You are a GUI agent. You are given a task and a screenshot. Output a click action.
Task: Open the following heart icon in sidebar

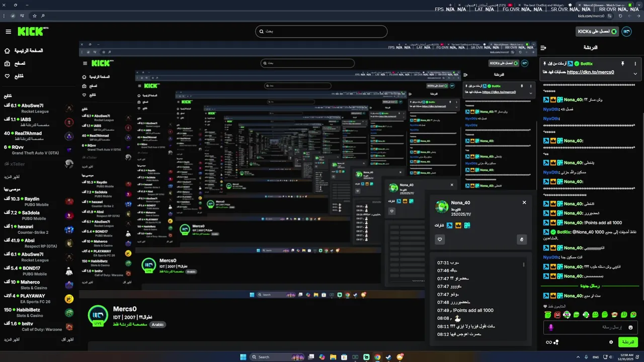coord(7,76)
